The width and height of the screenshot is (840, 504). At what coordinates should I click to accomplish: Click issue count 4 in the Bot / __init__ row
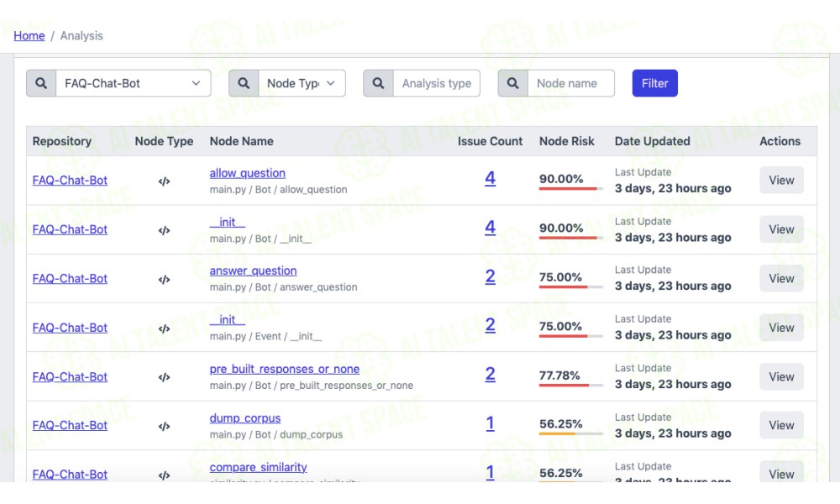(491, 228)
